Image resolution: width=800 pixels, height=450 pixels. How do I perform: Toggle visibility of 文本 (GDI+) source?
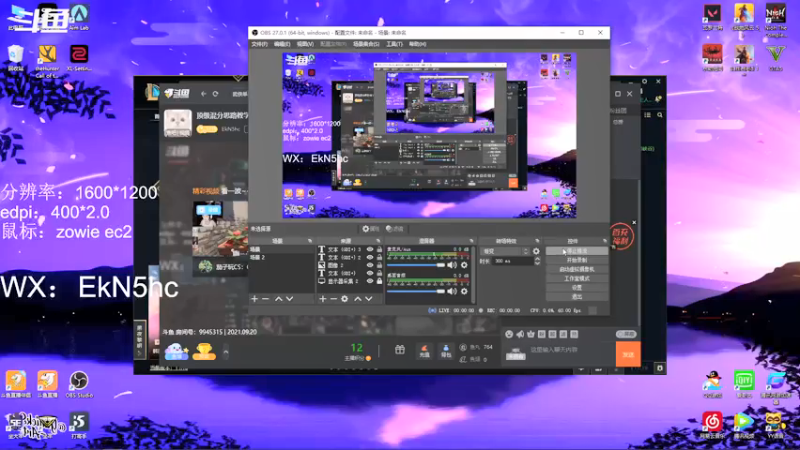[370, 273]
